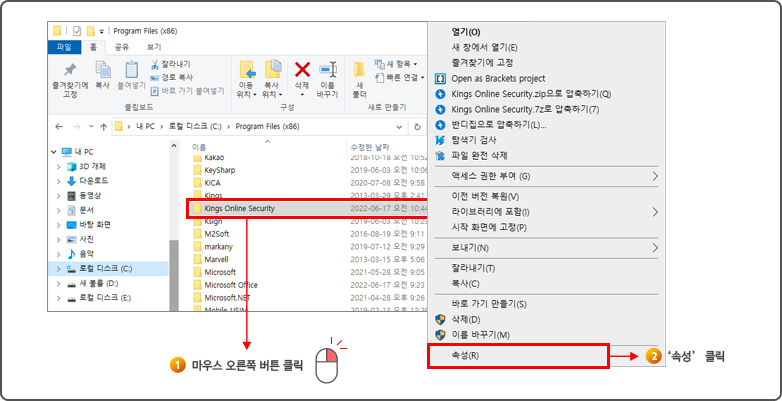Open the File (파일) ribbon tab

(64, 47)
